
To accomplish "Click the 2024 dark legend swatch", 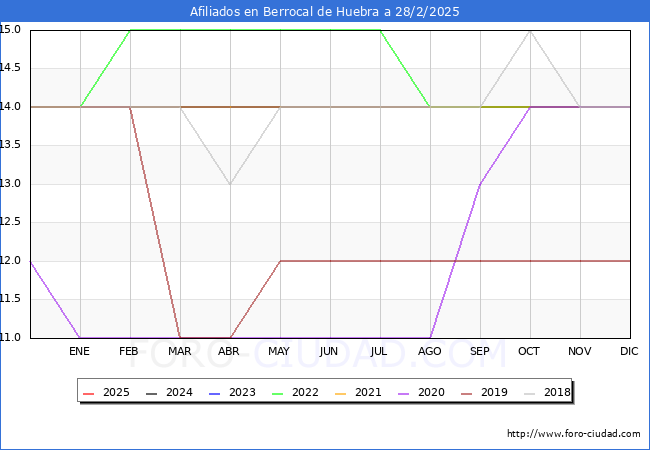I will pos(152,393).
